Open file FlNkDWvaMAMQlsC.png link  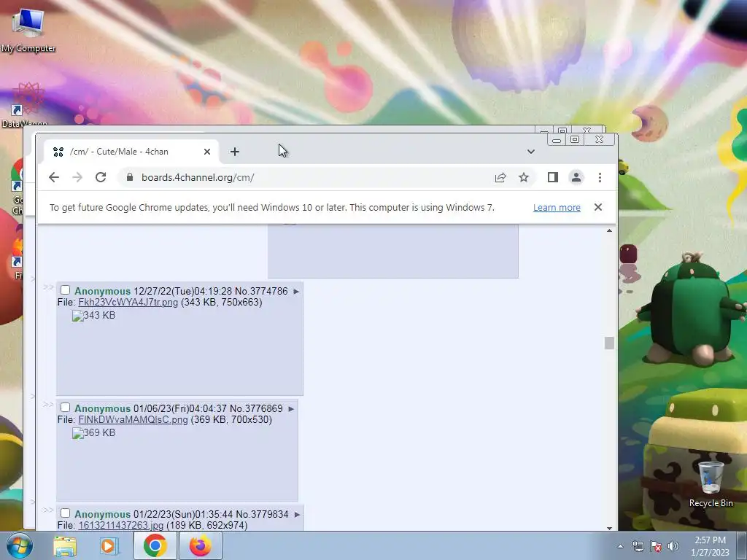click(133, 420)
